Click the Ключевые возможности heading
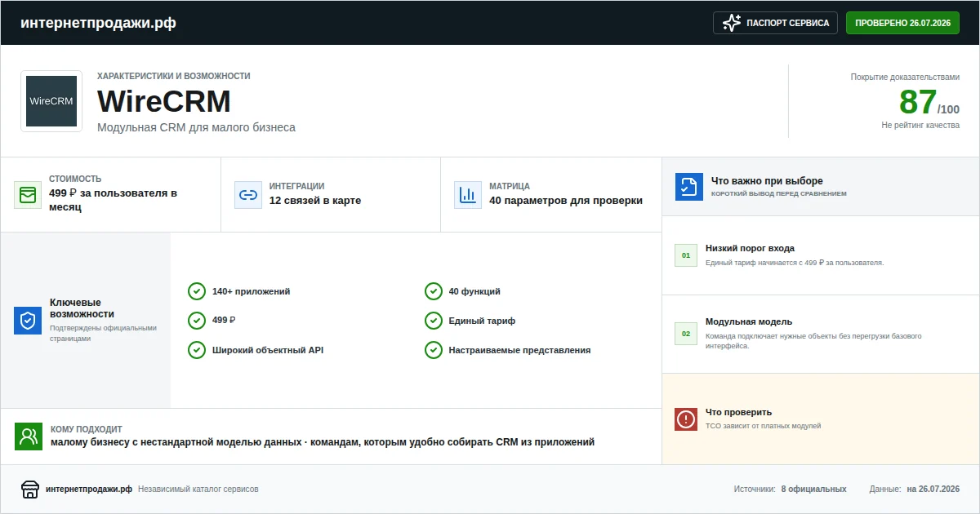Image resolution: width=980 pixels, height=514 pixels. pos(82,308)
